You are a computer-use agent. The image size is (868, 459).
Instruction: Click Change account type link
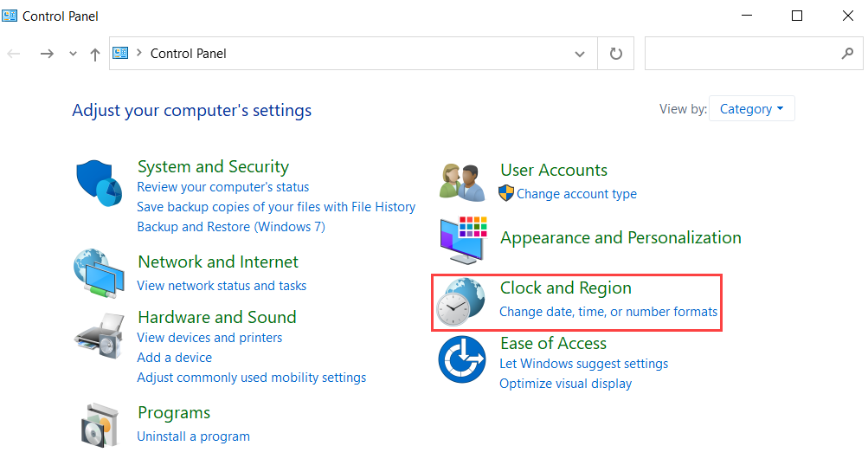[576, 194]
